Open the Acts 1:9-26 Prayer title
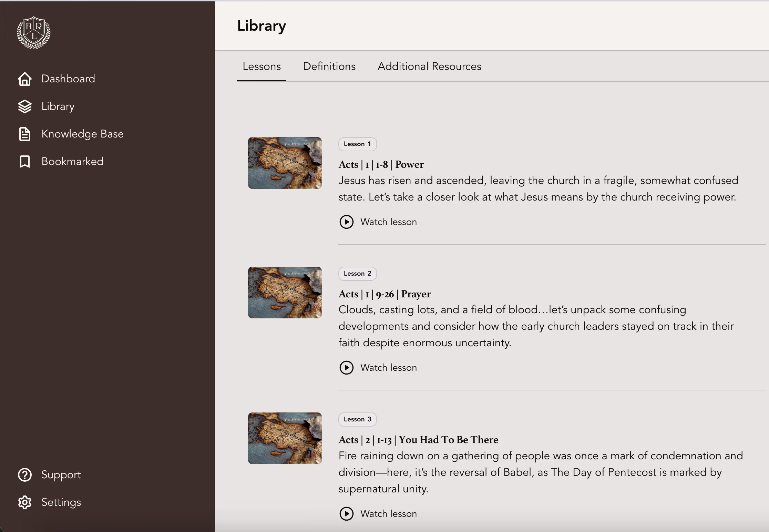 (384, 294)
